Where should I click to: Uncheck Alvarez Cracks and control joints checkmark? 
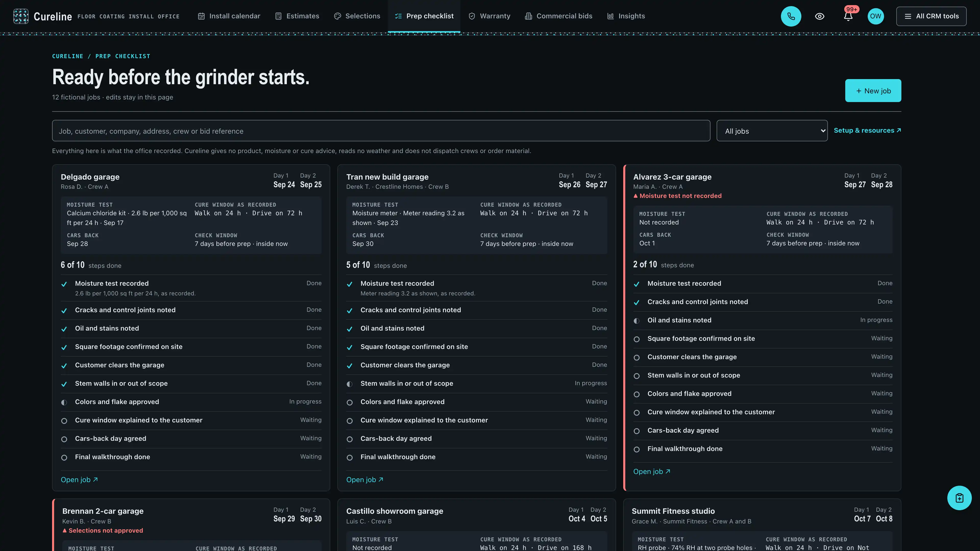[636, 303]
